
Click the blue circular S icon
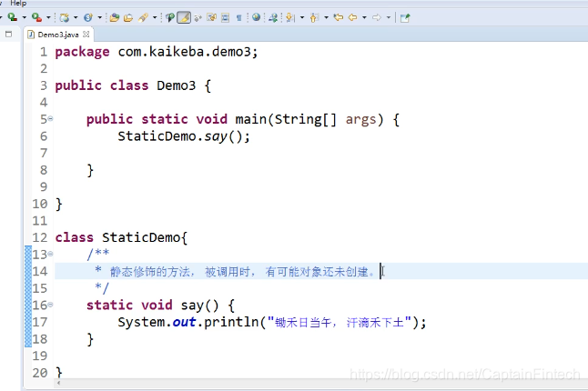tap(88, 17)
